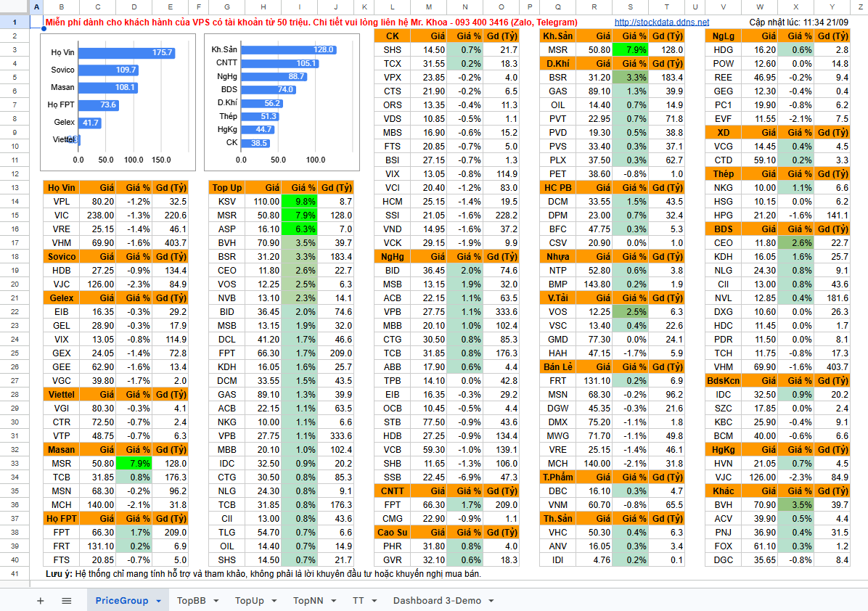Switch to the TopBB sheet tab
Viewport: 868px width, 611px height.
(x=191, y=601)
